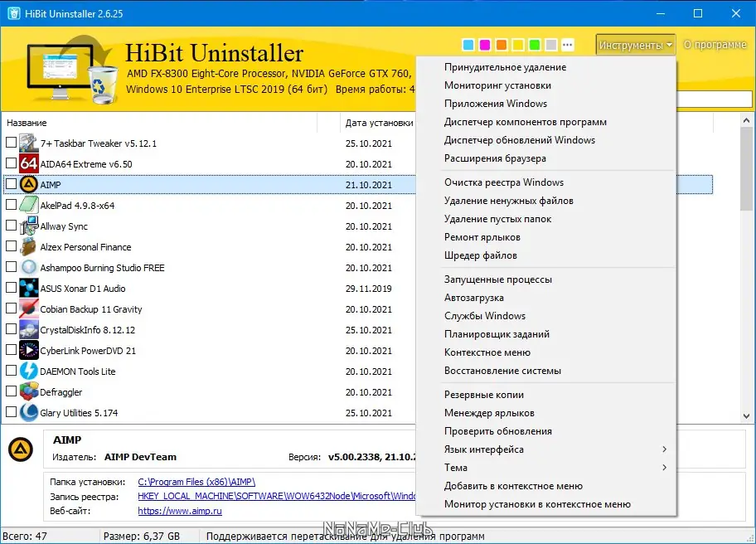Click the Defraggler icon
The width and height of the screenshot is (756, 544).
(28, 391)
